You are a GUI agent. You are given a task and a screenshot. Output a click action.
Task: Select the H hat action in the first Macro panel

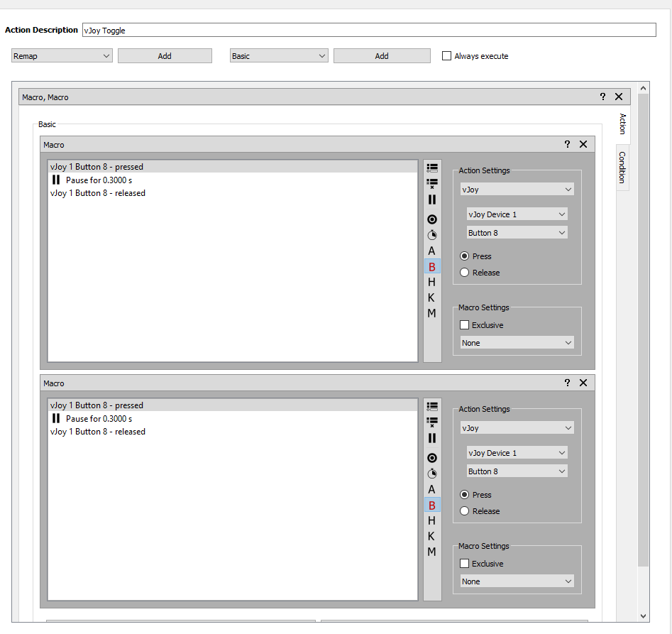click(x=431, y=282)
